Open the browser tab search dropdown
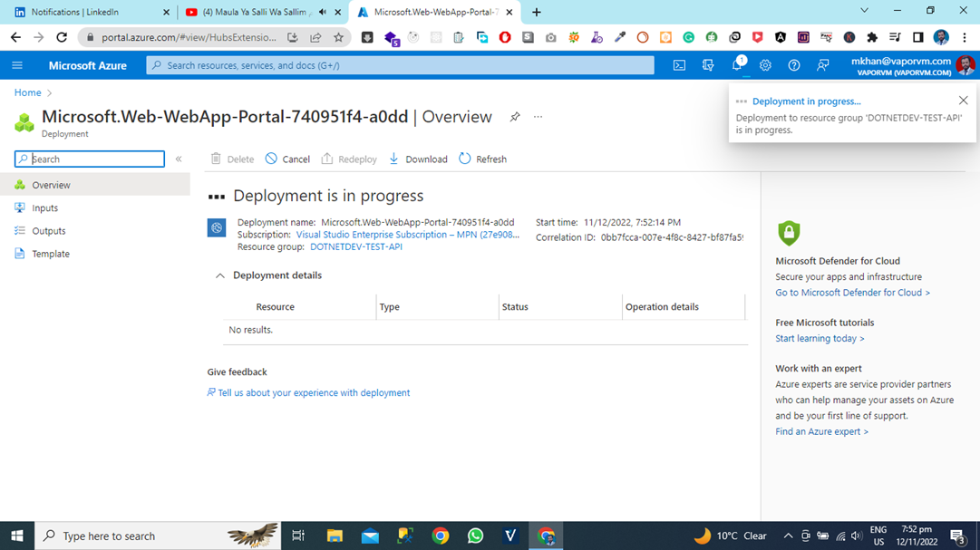980x550 pixels. (864, 10)
